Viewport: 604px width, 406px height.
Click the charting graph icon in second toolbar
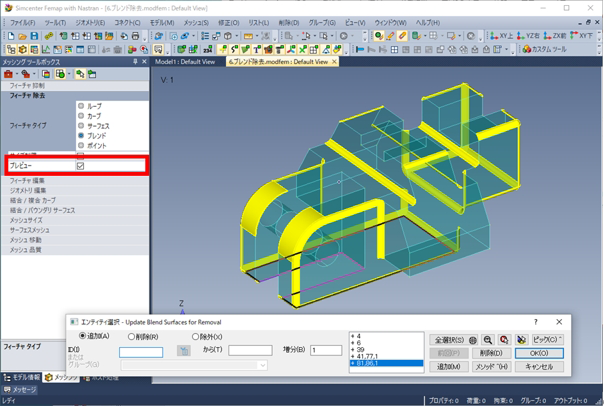46,49
